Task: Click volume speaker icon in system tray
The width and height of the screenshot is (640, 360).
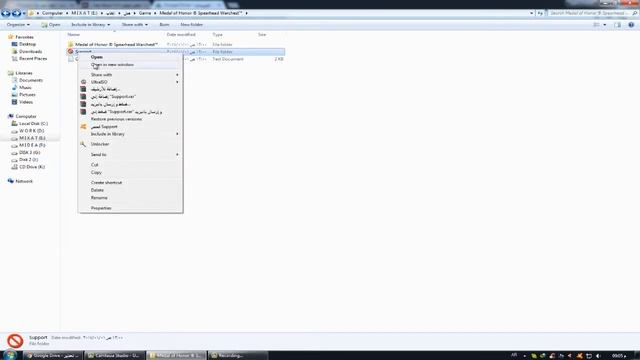Action: click(599, 356)
